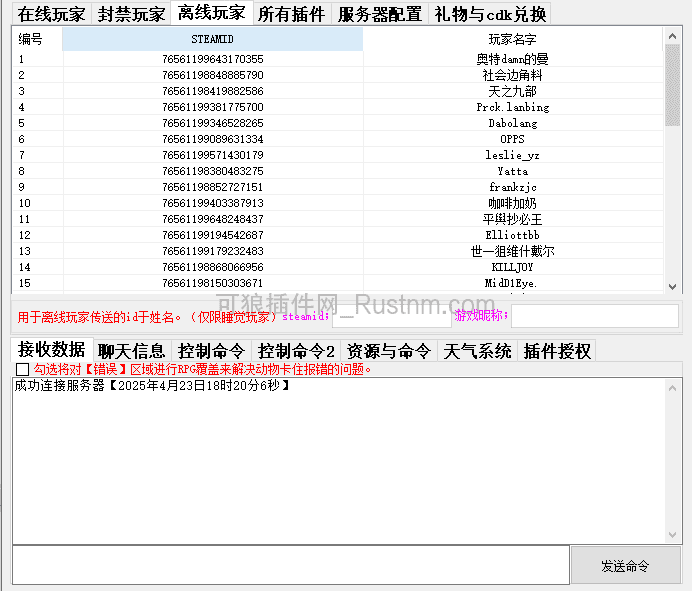
Task: Select the 控制命令 tab
Action: (211, 351)
